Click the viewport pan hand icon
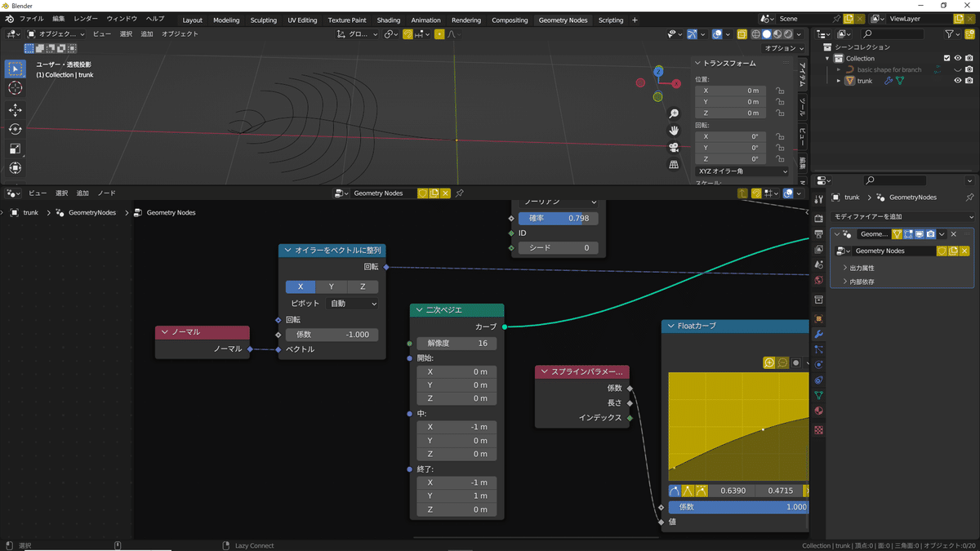The height and width of the screenshot is (551, 980). click(x=674, y=131)
